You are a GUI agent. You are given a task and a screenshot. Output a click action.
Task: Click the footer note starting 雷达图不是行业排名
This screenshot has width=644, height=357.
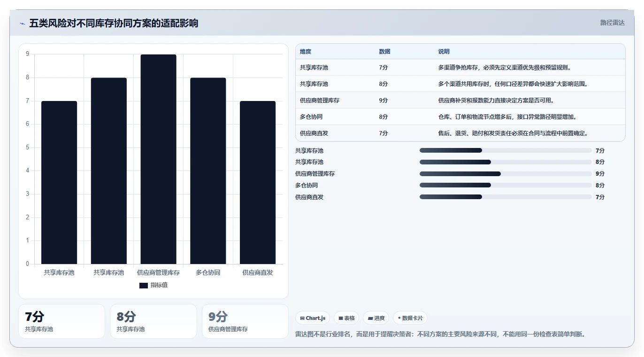[x=440, y=334]
